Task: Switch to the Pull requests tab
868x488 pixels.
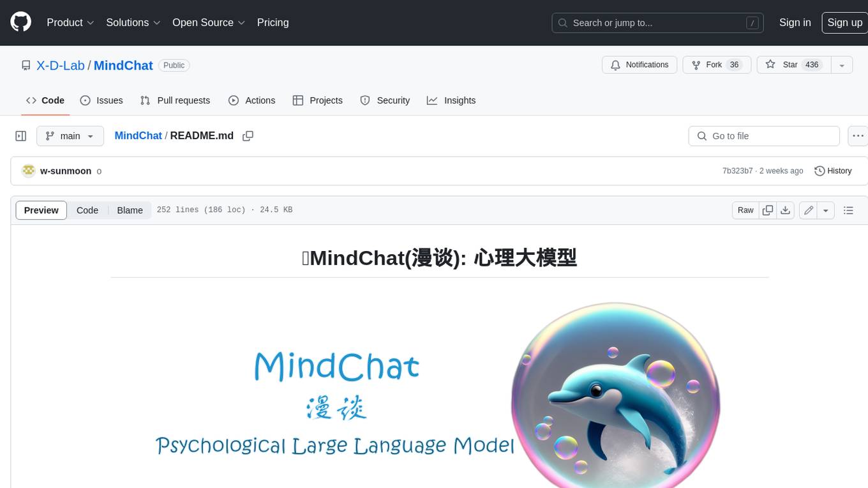Action: (x=175, y=100)
